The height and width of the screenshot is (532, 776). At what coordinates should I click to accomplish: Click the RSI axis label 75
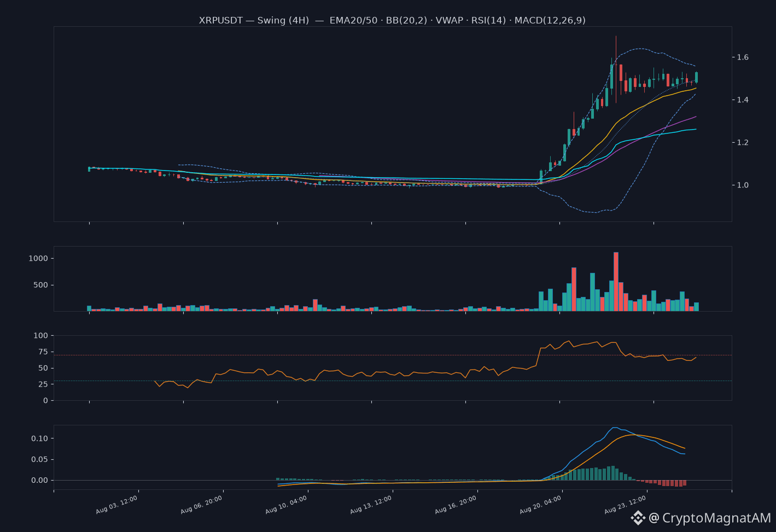click(x=43, y=352)
